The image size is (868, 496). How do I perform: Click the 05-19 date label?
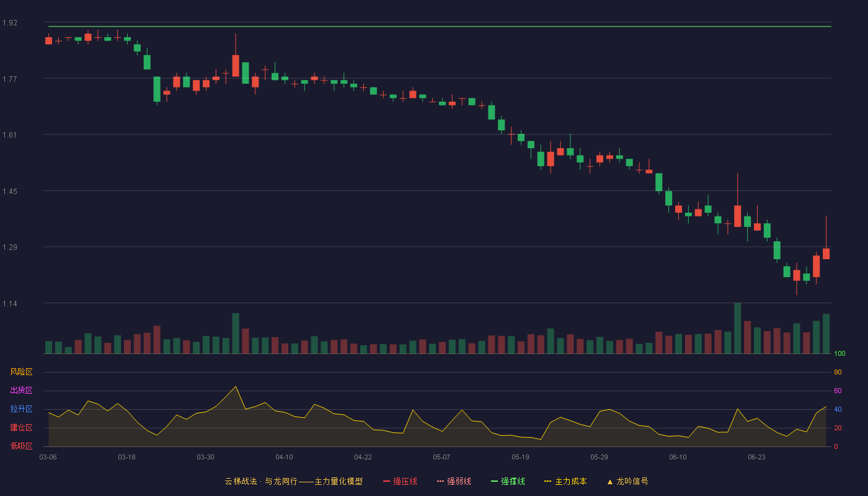point(520,457)
